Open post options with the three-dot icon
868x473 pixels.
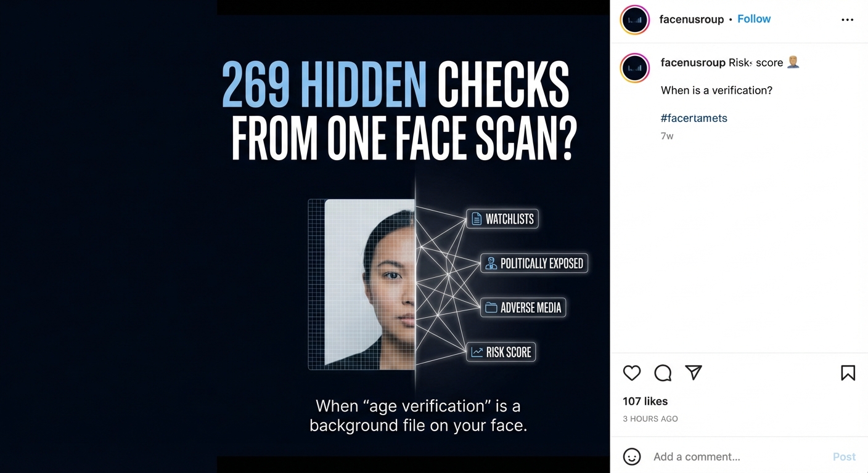848,19
